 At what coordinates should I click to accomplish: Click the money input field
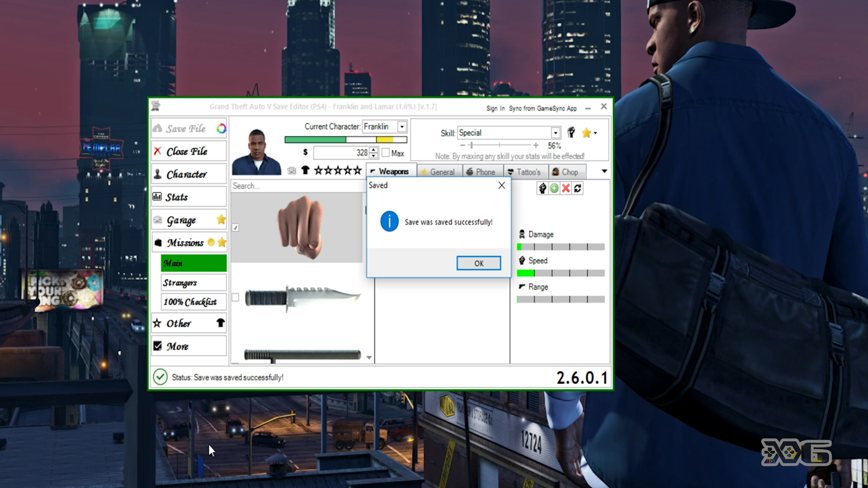[x=343, y=153]
